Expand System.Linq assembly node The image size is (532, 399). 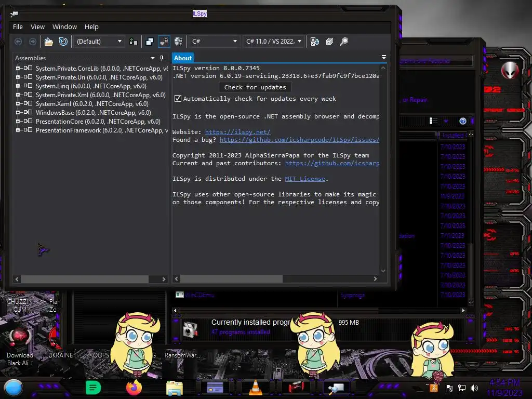pos(18,86)
